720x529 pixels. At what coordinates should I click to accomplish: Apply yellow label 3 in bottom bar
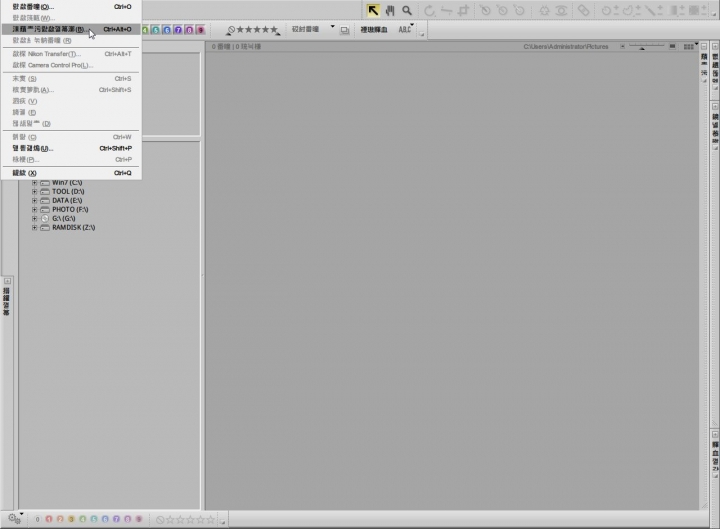71,519
